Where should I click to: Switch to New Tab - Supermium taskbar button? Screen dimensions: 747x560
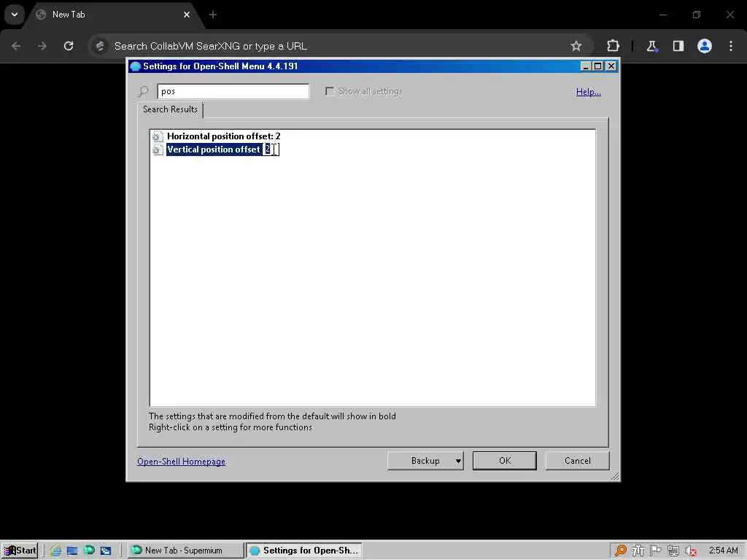[186, 551]
